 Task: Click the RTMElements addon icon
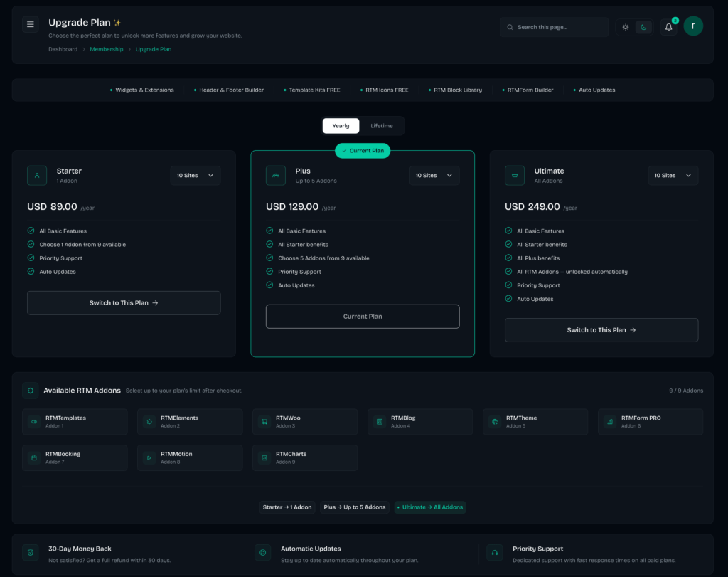click(149, 421)
